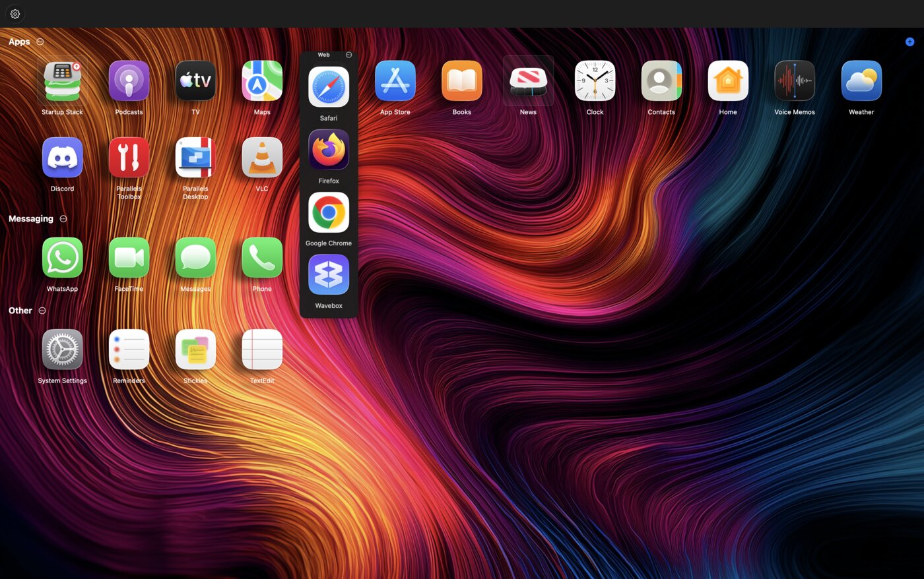Screen dimensions: 924x579
Task: Open Safari browser
Action: click(329, 88)
